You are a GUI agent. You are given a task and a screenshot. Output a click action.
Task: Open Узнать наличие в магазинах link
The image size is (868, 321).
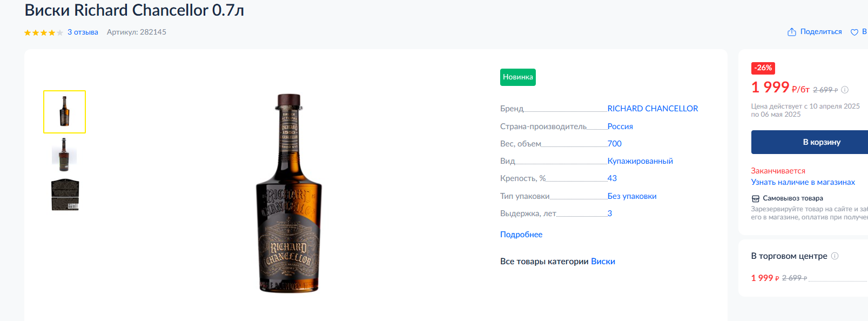pos(803,182)
